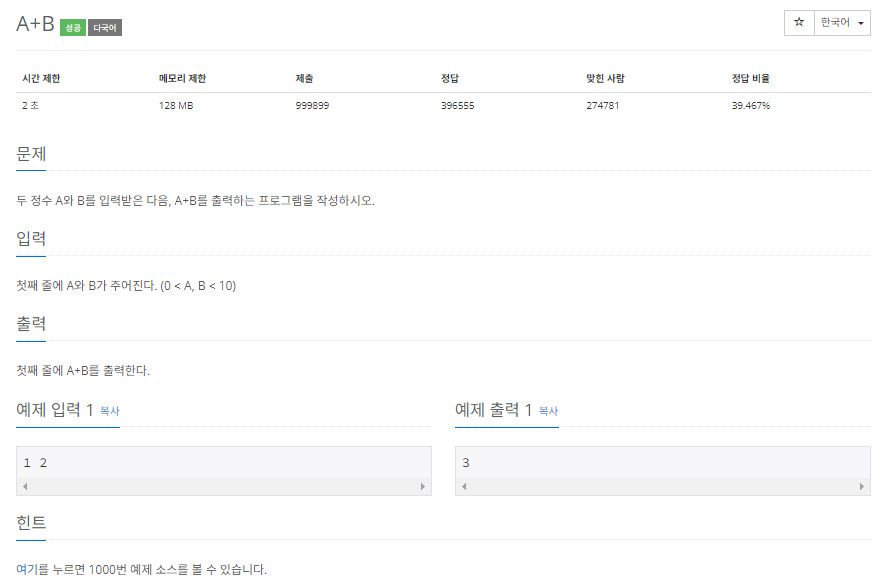Click the 예제 입력 1 heading
This screenshot has width=892, height=585.
click(55, 410)
